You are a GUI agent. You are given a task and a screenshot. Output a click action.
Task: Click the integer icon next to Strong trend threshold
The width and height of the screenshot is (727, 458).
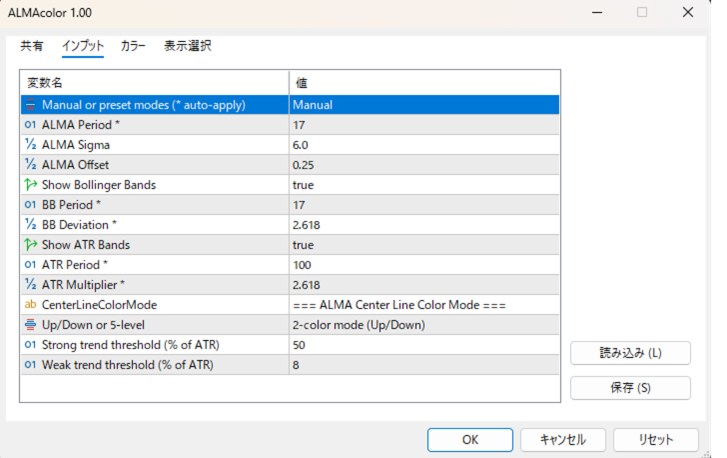click(x=31, y=344)
